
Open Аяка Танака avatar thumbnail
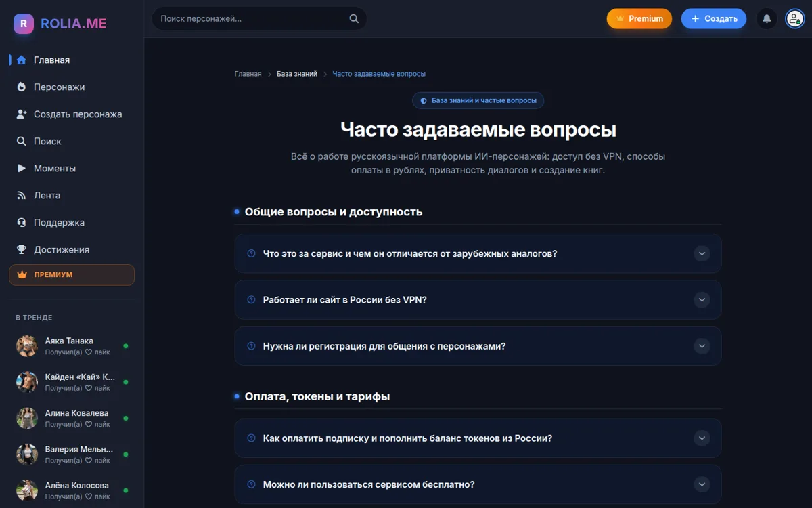pyautogui.click(x=27, y=345)
